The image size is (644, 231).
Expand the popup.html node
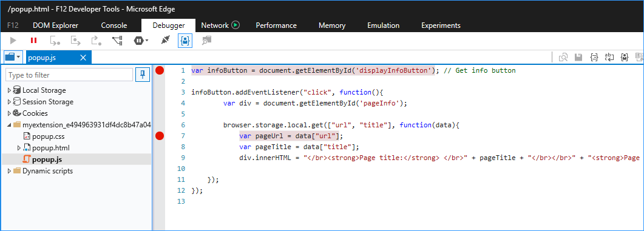click(19, 148)
